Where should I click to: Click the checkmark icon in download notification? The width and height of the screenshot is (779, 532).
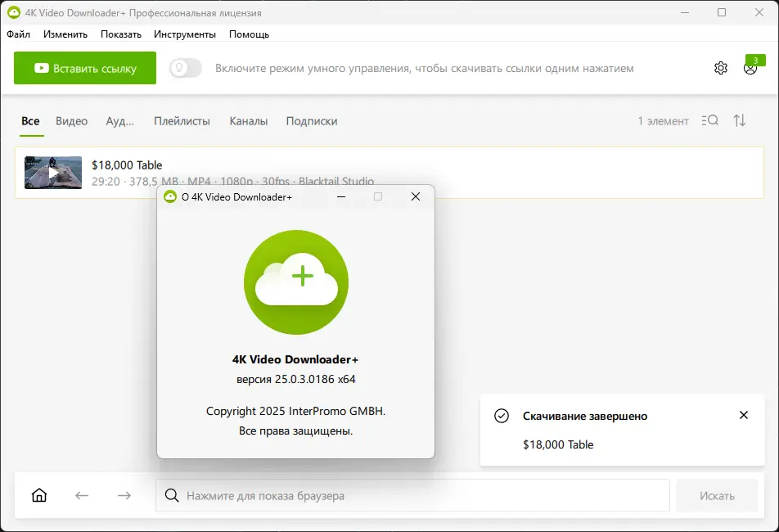click(502, 416)
